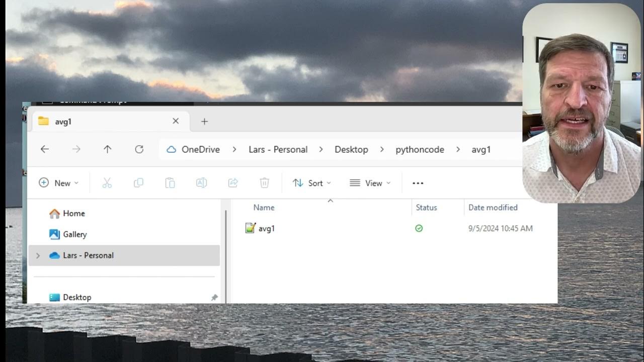
Task: Select the avg1 file name
Action: (x=267, y=228)
